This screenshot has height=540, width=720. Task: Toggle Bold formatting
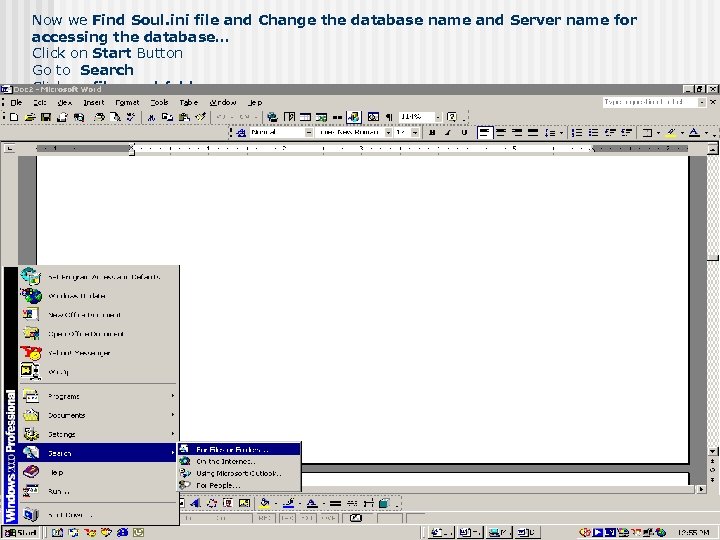(432, 133)
